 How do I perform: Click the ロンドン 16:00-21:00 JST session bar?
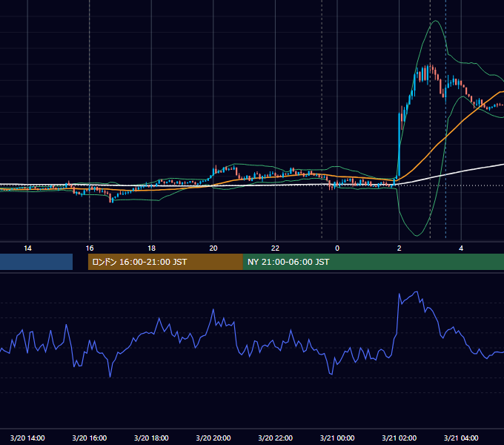[x=165, y=262]
